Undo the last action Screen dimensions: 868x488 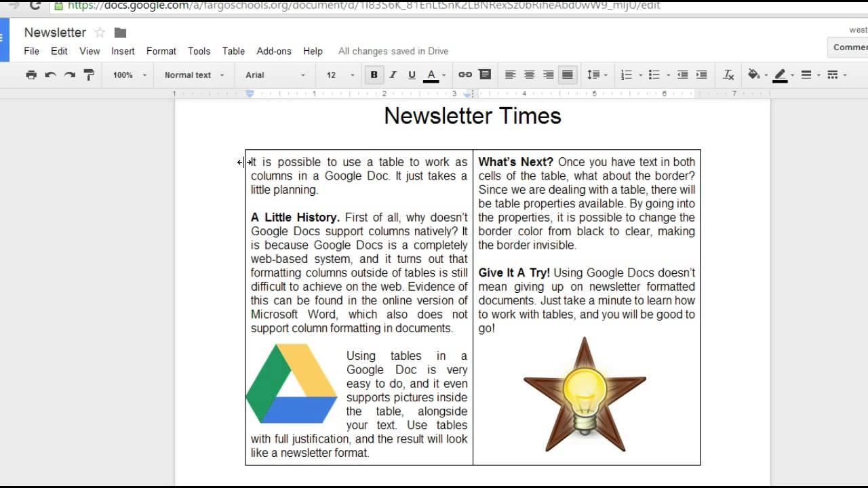[50, 75]
